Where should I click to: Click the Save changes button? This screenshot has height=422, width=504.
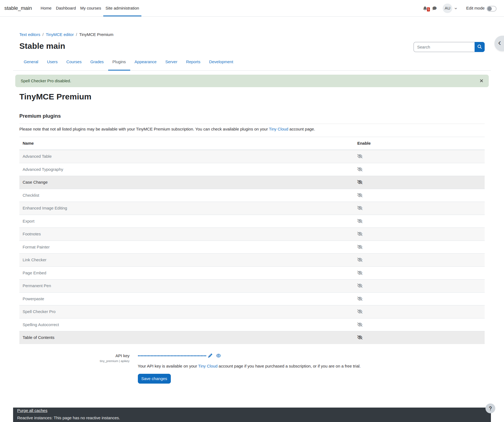(x=154, y=379)
